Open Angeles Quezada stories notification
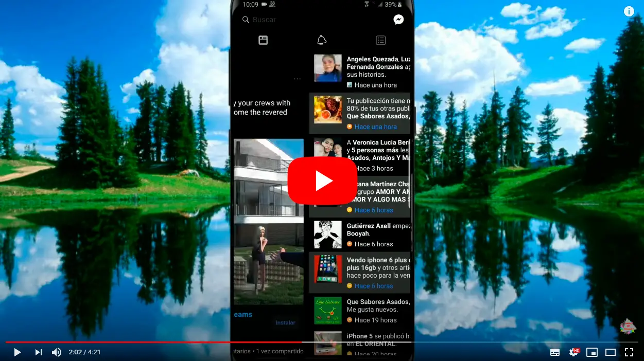 tap(360, 71)
